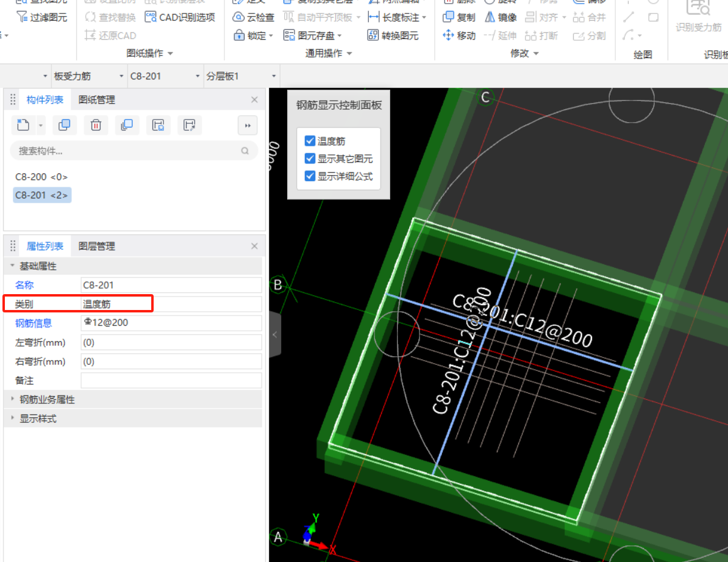Collapse the left side panel handle

pyautogui.click(x=275, y=334)
